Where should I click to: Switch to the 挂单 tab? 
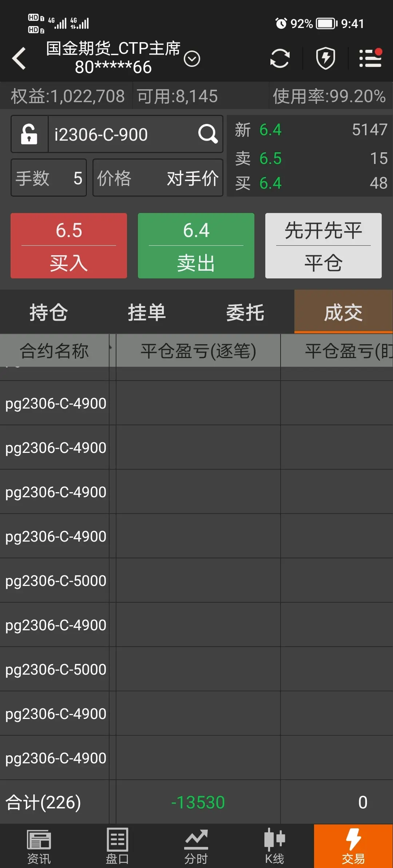pos(147,312)
